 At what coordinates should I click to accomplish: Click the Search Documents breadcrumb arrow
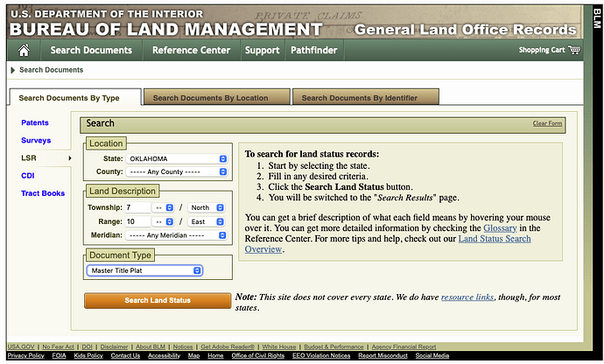pos(13,70)
